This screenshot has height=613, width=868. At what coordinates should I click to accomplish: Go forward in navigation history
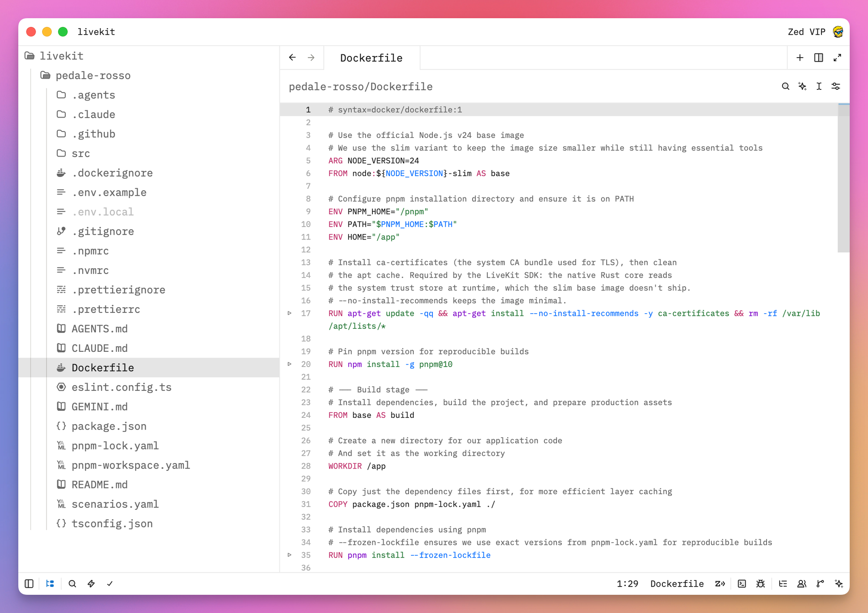coord(311,58)
